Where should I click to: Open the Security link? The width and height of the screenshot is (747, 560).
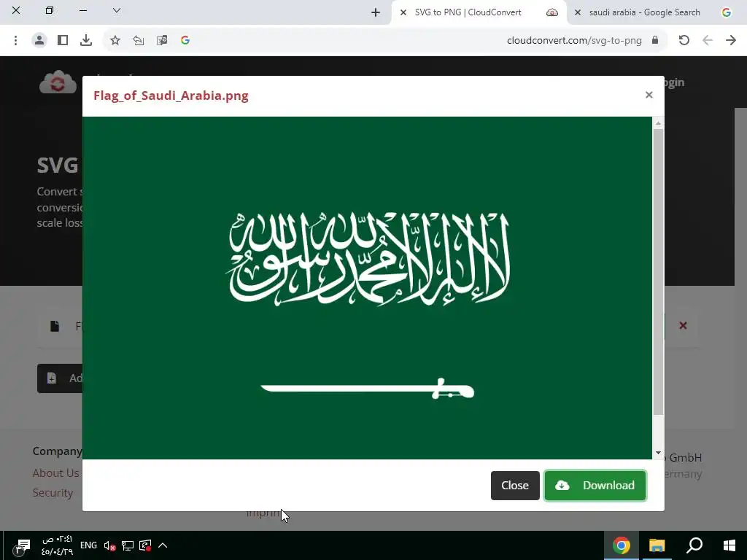click(x=53, y=493)
